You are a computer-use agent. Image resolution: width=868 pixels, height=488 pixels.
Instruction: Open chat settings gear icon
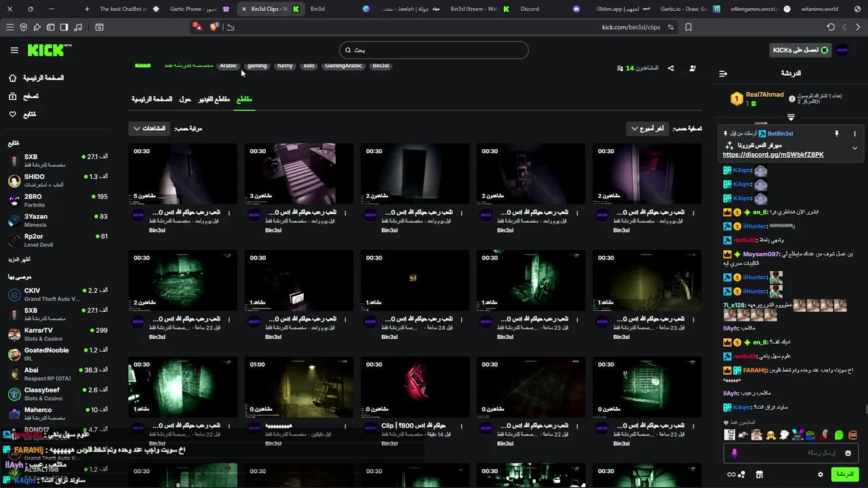point(820,474)
